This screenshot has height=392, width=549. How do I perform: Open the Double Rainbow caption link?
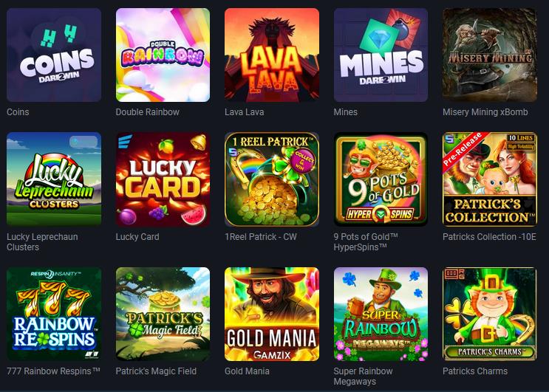click(147, 112)
